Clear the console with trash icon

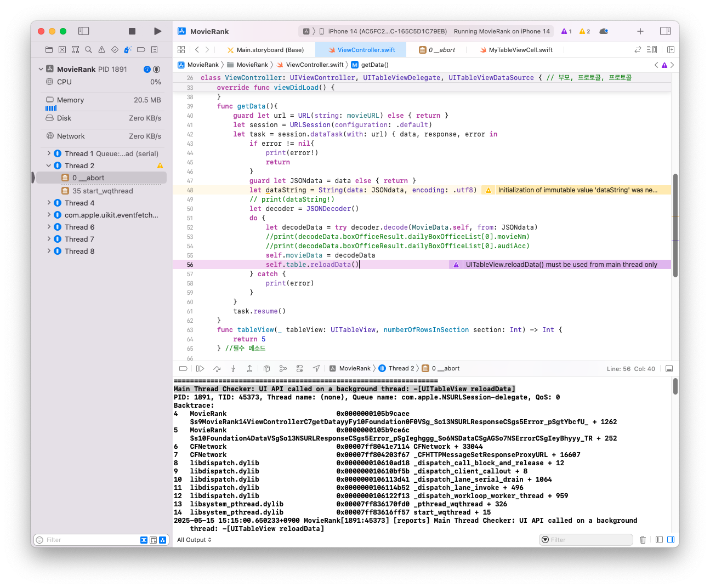coord(643,540)
